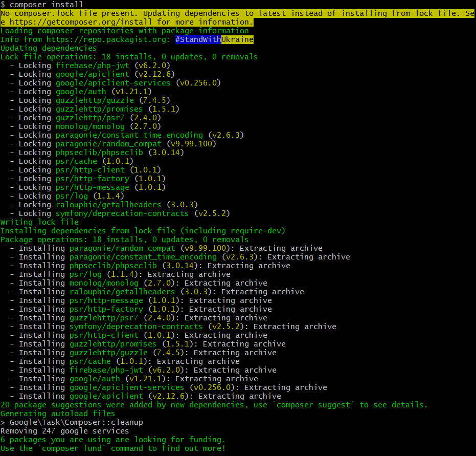
Task: Click 'Locking guzzlehttp/promises (1.5.1)' line
Action: pos(95,109)
